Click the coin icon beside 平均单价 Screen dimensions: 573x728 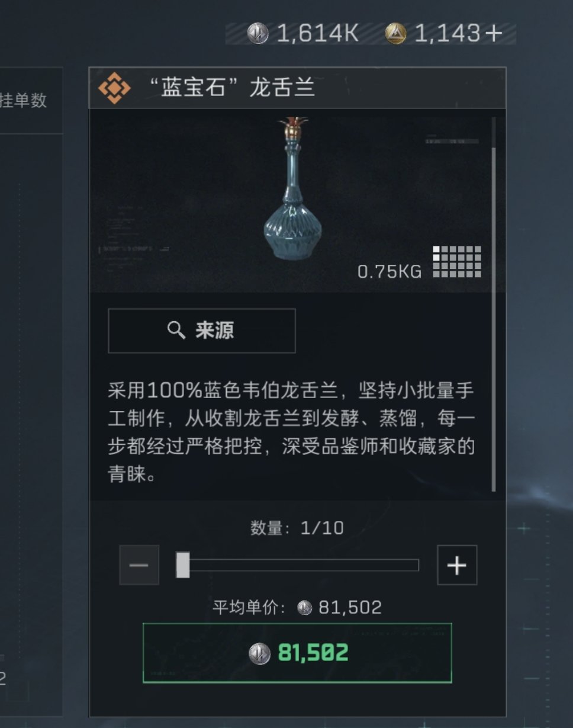[x=304, y=607]
